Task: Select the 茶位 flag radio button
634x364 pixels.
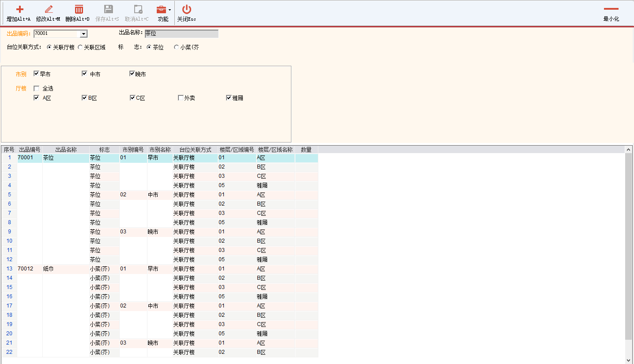Action: coord(149,47)
